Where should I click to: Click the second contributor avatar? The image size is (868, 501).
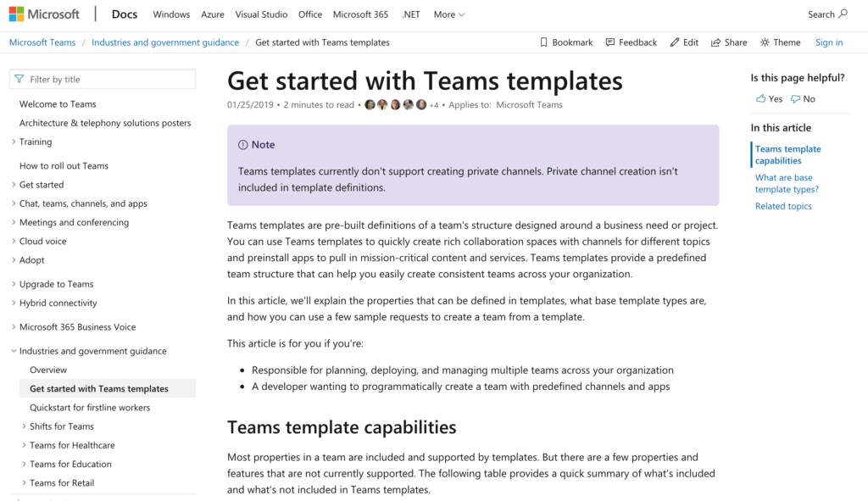tap(382, 104)
